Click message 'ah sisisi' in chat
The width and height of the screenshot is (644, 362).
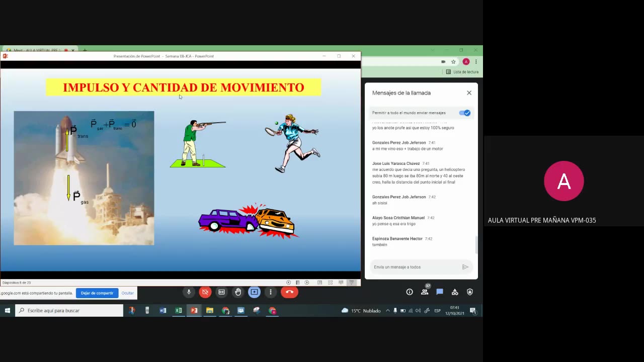pos(380,203)
